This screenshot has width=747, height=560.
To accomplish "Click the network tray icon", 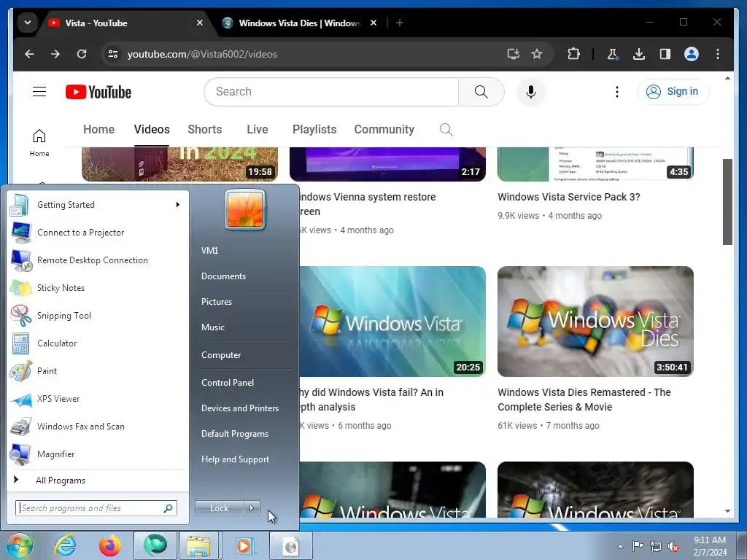I will click(656, 547).
